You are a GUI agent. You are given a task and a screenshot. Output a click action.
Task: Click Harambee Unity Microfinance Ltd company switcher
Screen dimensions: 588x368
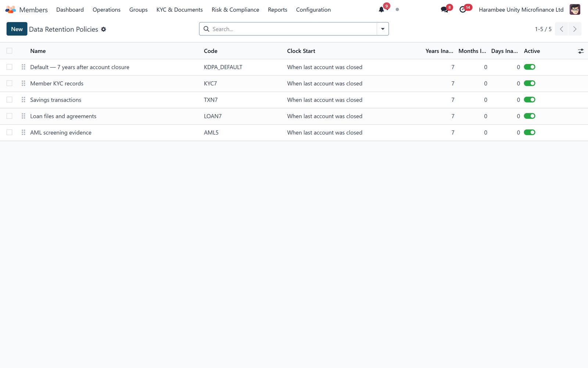521,10
